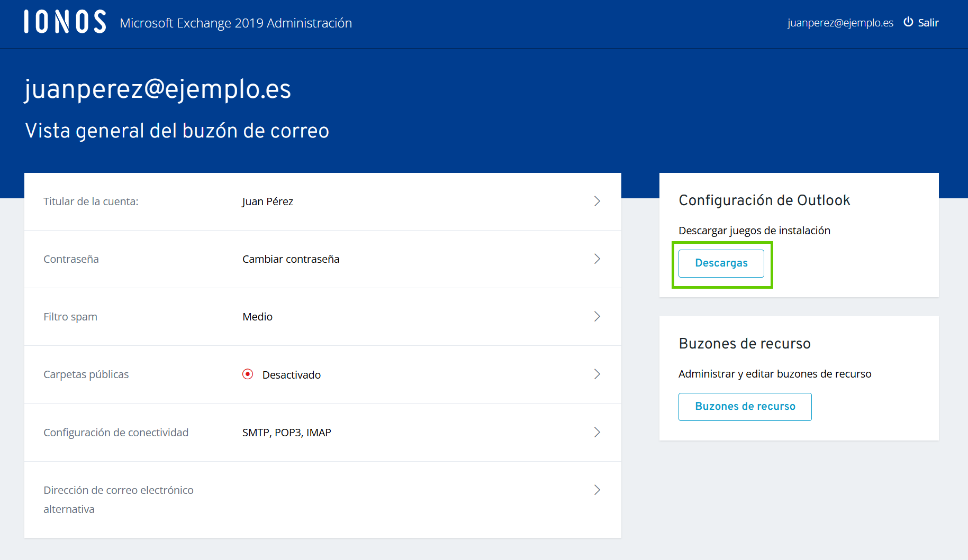This screenshot has height=560, width=968.
Task: Click the power icon next to Salir
Action: click(908, 22)
